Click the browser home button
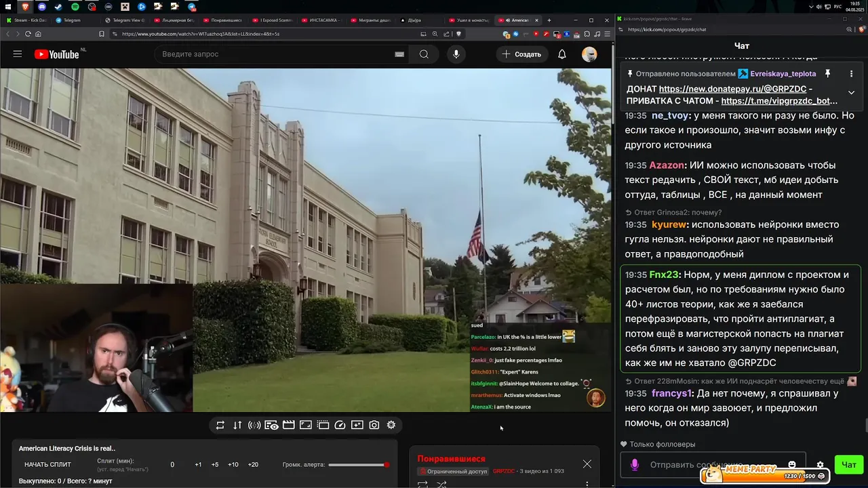Screen dimensions: 868x488 [x=38, y=34]
